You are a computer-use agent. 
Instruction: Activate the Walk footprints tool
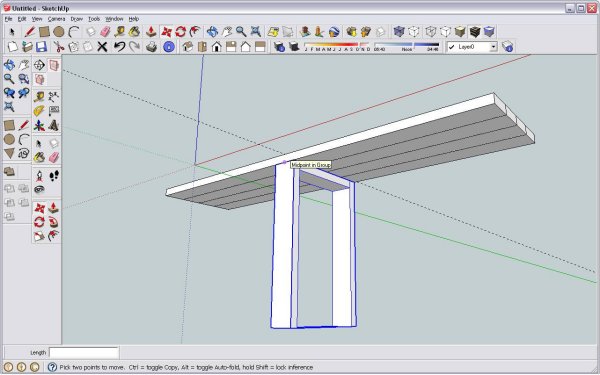(54, 176)
